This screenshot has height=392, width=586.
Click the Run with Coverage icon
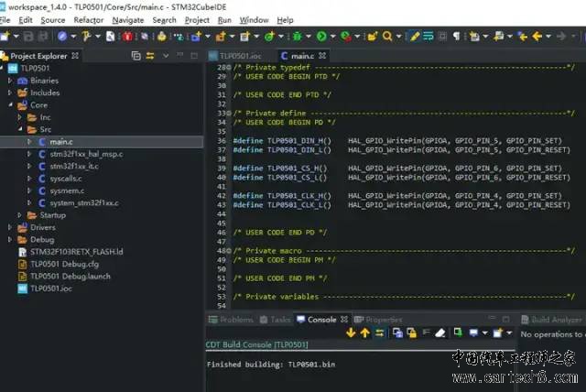pyautogui.click(x=346, y=37)
